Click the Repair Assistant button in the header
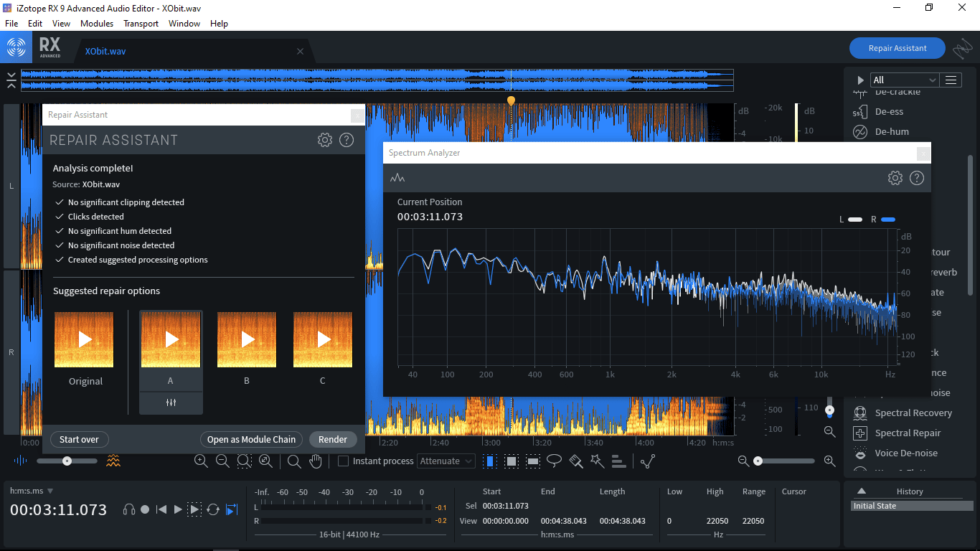The image size is (980, 551). coord(897,48)
